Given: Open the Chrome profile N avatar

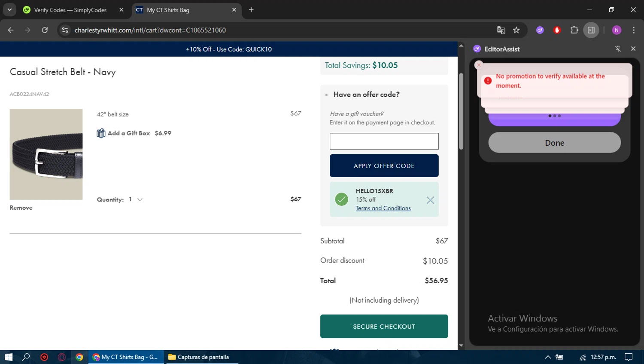Looking at the screenshot, I should [617, 30].
